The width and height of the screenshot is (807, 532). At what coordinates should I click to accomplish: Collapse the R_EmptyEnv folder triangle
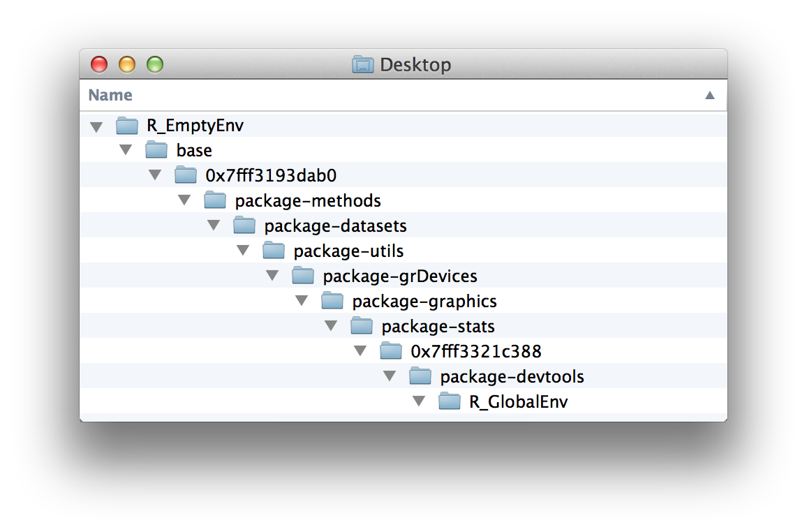pos(96,126)
